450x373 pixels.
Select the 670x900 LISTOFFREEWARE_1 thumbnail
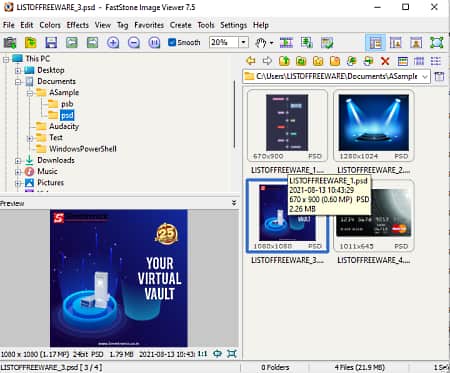coord(287,125)
